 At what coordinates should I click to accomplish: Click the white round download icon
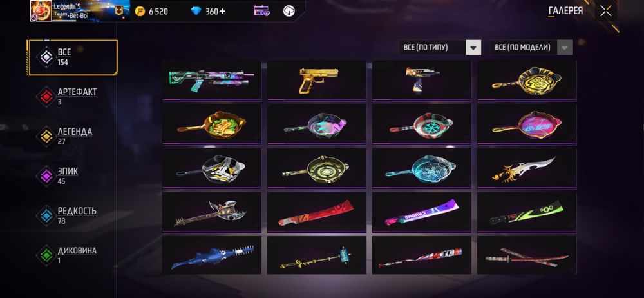click(x=289, y=11)
